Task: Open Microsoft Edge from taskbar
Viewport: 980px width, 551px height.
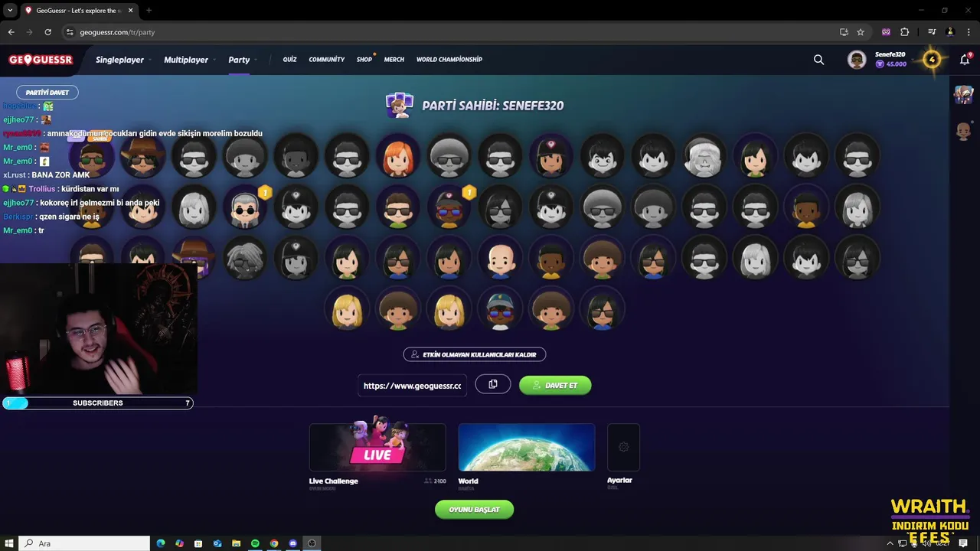Action: pos(161,543)
